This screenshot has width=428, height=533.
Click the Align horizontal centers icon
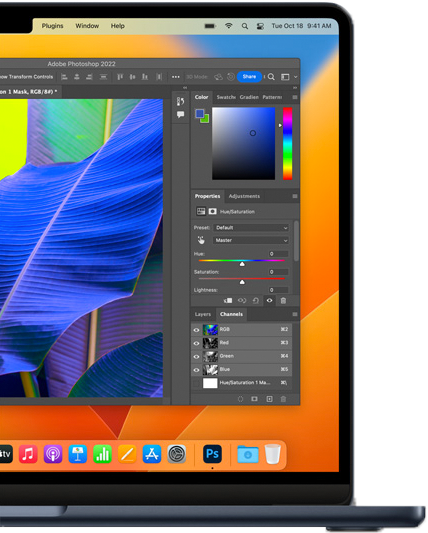coord(77,77)
